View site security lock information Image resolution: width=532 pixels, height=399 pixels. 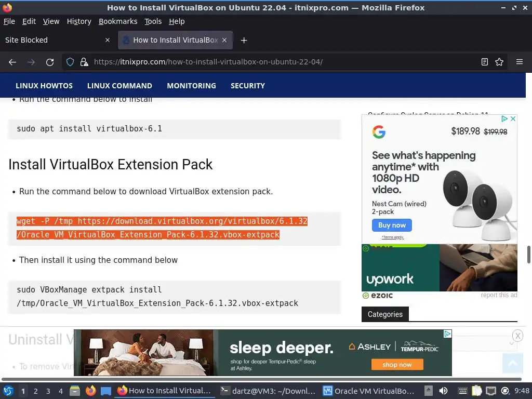click(84, 62)
